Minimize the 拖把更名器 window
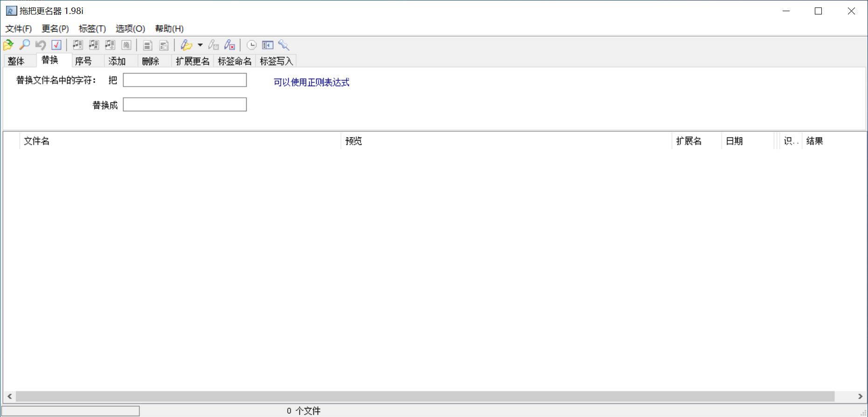 (x=786, y=11)
